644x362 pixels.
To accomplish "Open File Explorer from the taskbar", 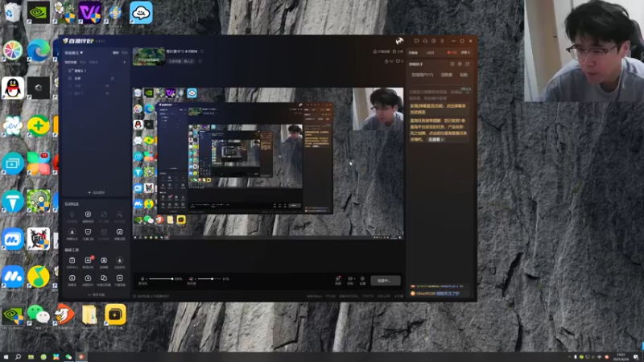I will (x=31, y=357).
